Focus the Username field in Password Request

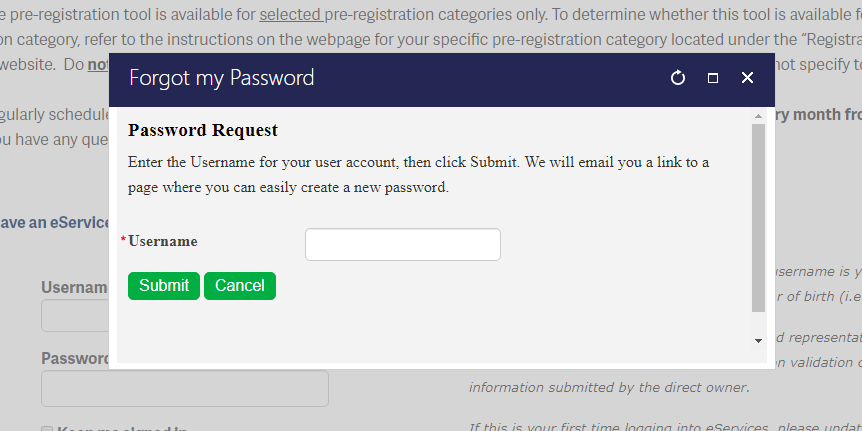(402, 245)
